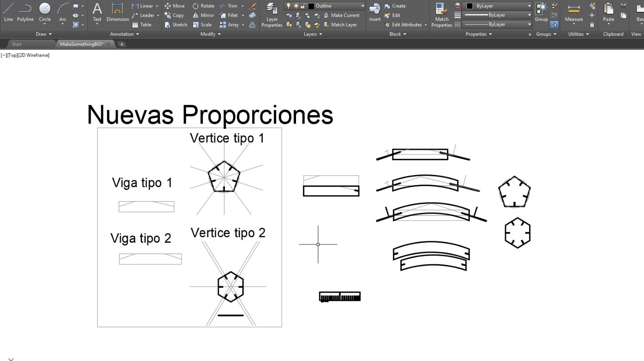Choose the Arc drawing tool
The width and height of the screenshot is (644, 361).
coord(63,12)
